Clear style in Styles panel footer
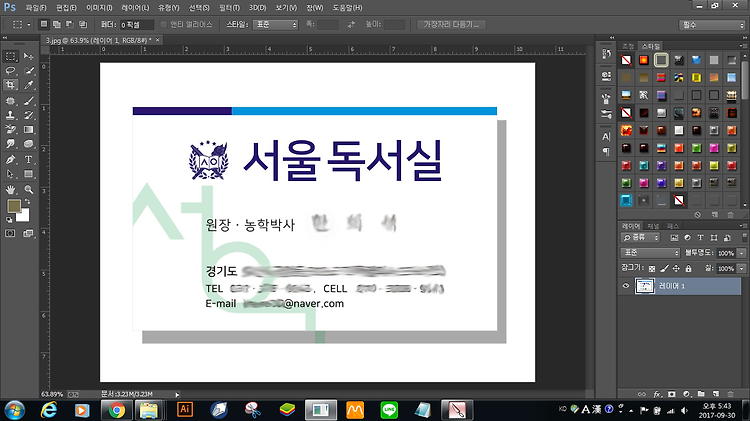750x421 pixels. tap(697, 215)
